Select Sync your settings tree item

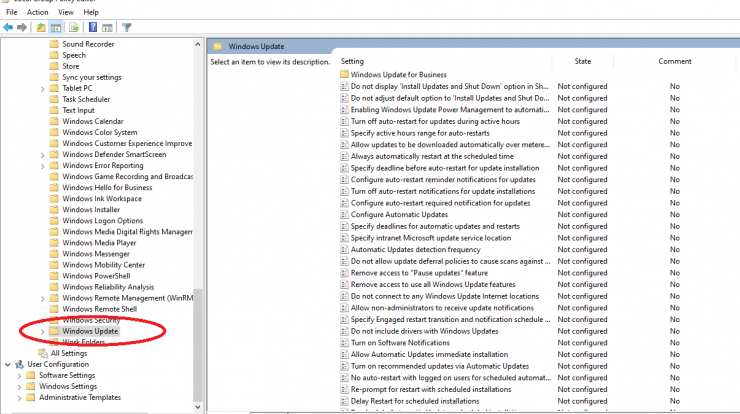pos(92,77)
